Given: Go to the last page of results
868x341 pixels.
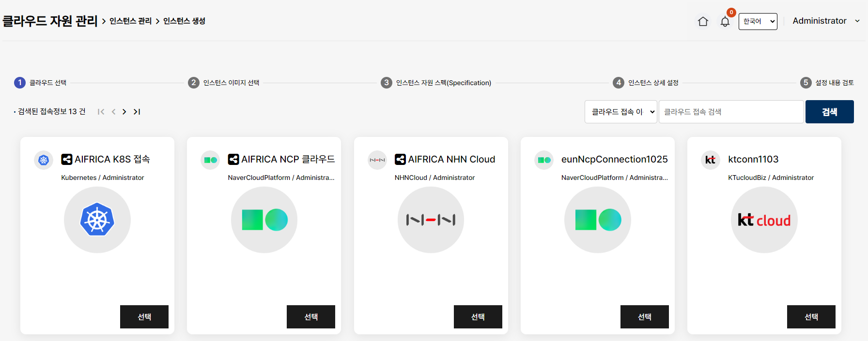Looking at the screenshot, I should tap(137, 112).
